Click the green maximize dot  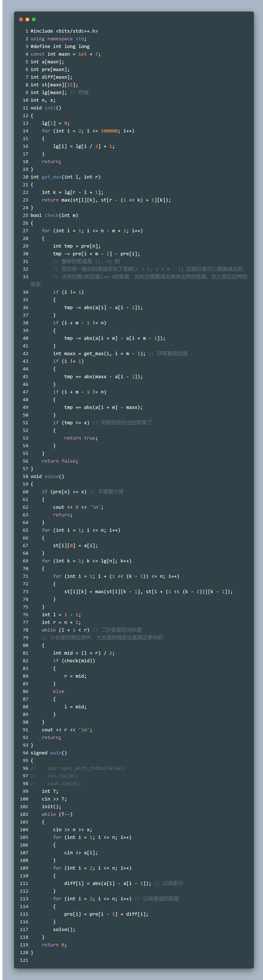tap(34, 19)
